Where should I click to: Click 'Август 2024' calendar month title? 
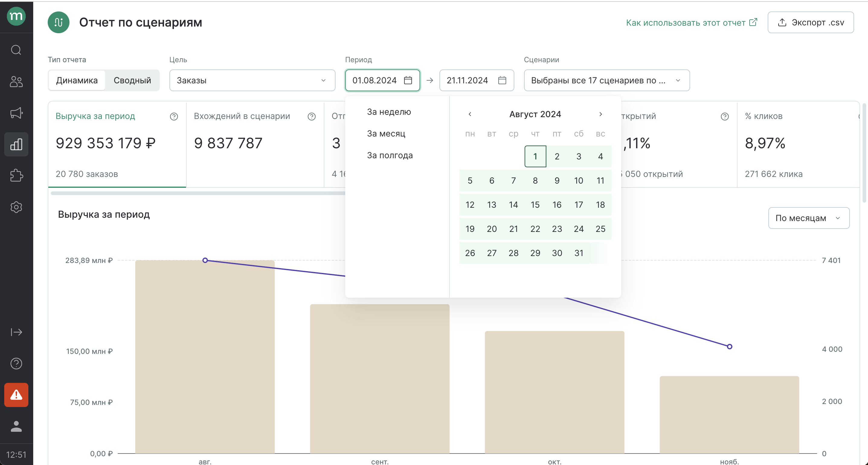tap(535, 114)
